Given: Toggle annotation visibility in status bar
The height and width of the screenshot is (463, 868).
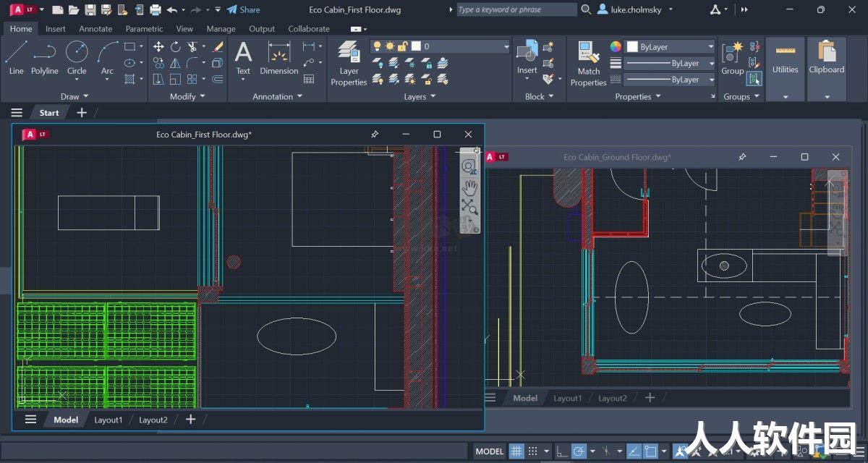Looking at the screenshot, I should tap(681, 451).
